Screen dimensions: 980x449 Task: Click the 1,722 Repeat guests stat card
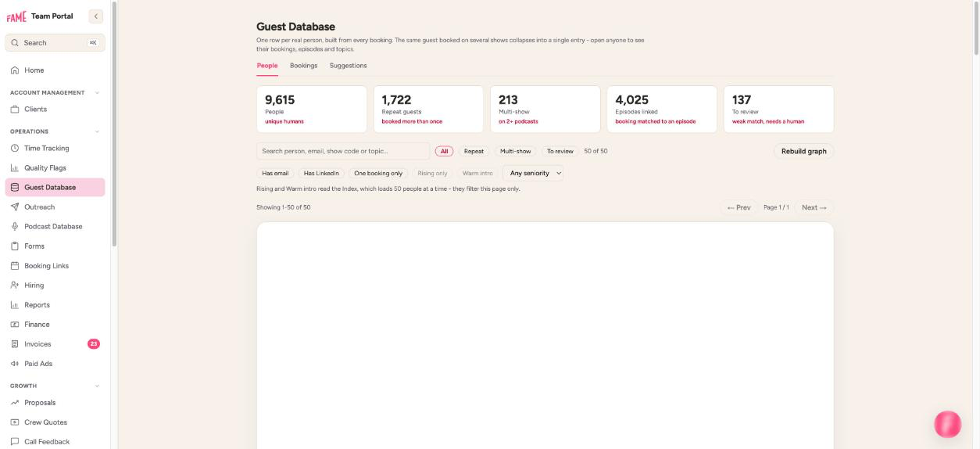point(428,110)
